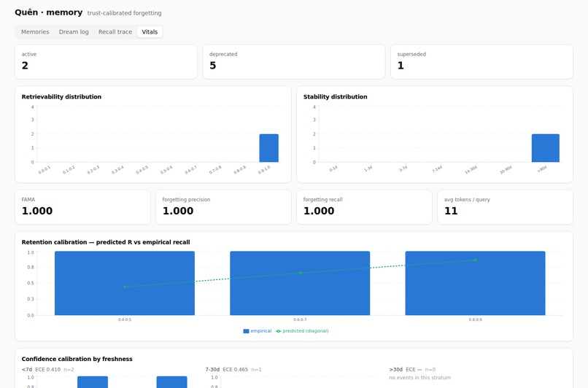Toggle the predicted (diagonal) legend entry
This screenshot has height=388, width=588.
point(302,331)
